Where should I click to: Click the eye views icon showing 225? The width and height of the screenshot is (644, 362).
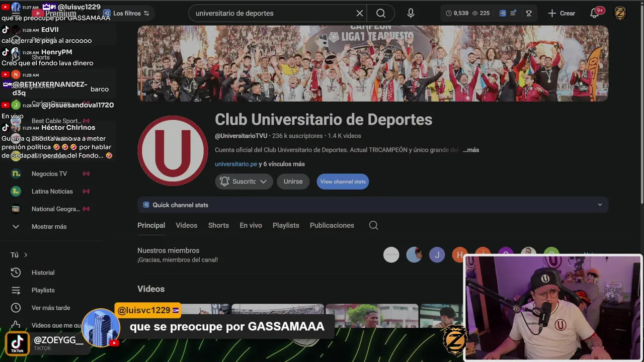(474, 13)
